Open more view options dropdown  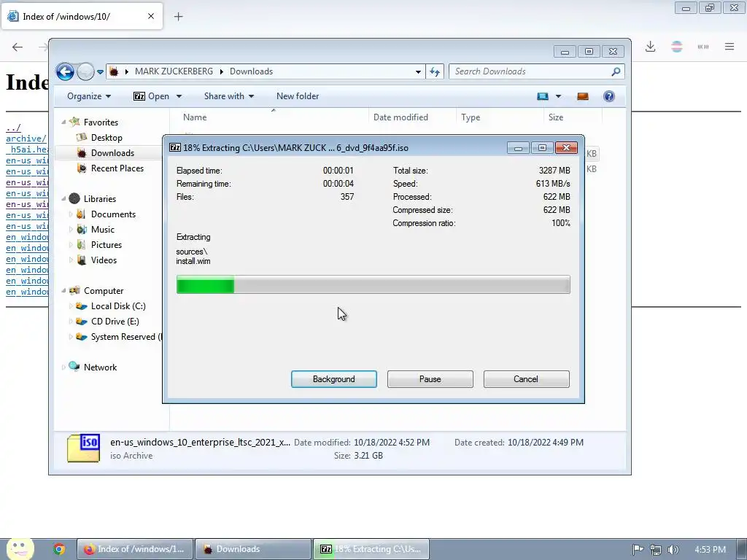558,96
